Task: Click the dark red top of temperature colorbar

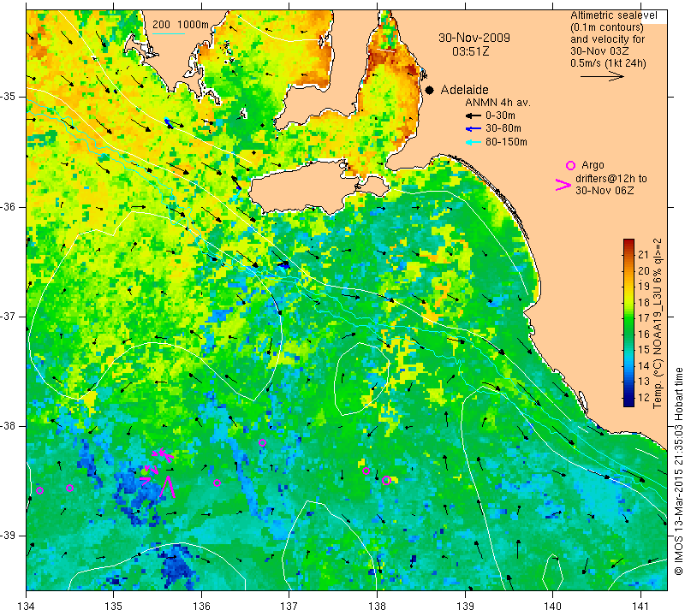Action: (x=628, y=243)
